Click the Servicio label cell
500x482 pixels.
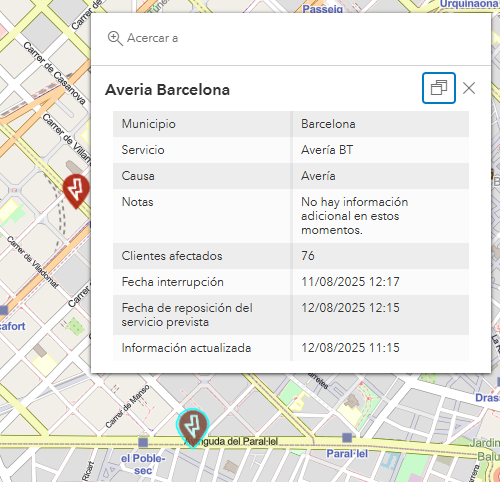202,150
